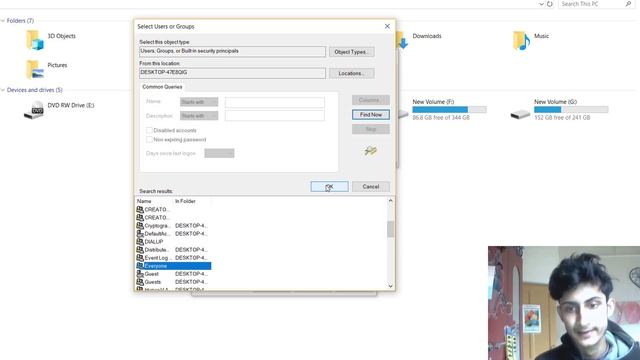Open the address bar history dropdown arrow
The image size is (640, 360).
(541, 4)
